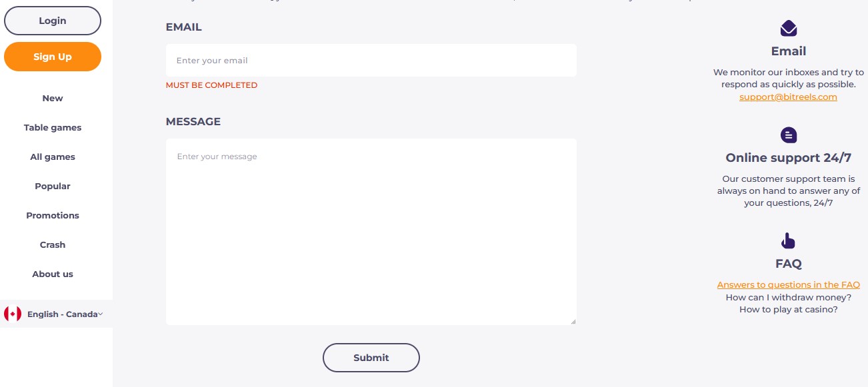Click the Login button
Viewport: 868px width, 387px height.
[53, 21]
